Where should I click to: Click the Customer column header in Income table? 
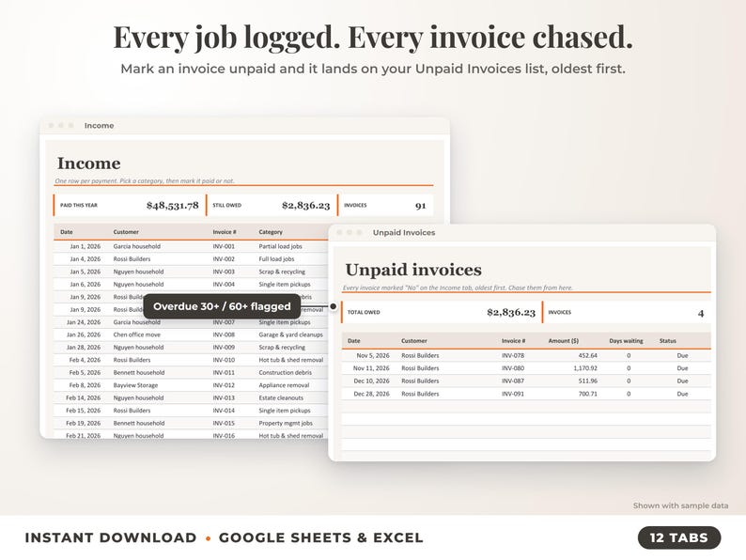[x=126, y=232]
